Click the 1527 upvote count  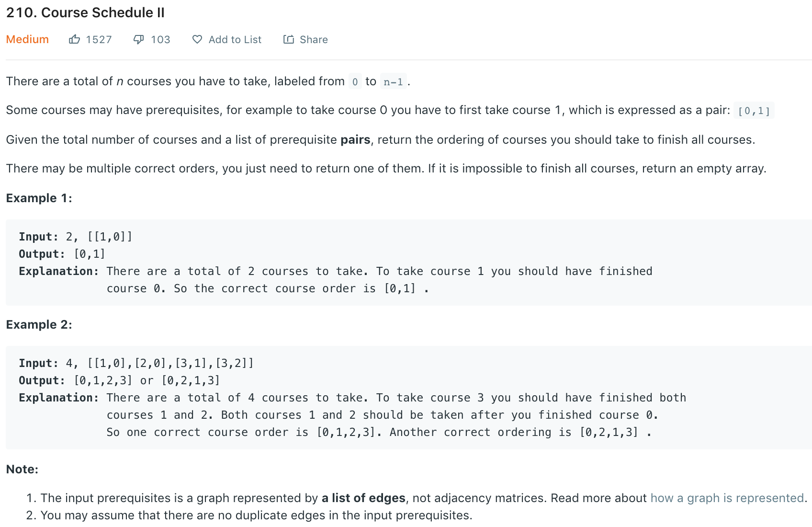(99, 39)
